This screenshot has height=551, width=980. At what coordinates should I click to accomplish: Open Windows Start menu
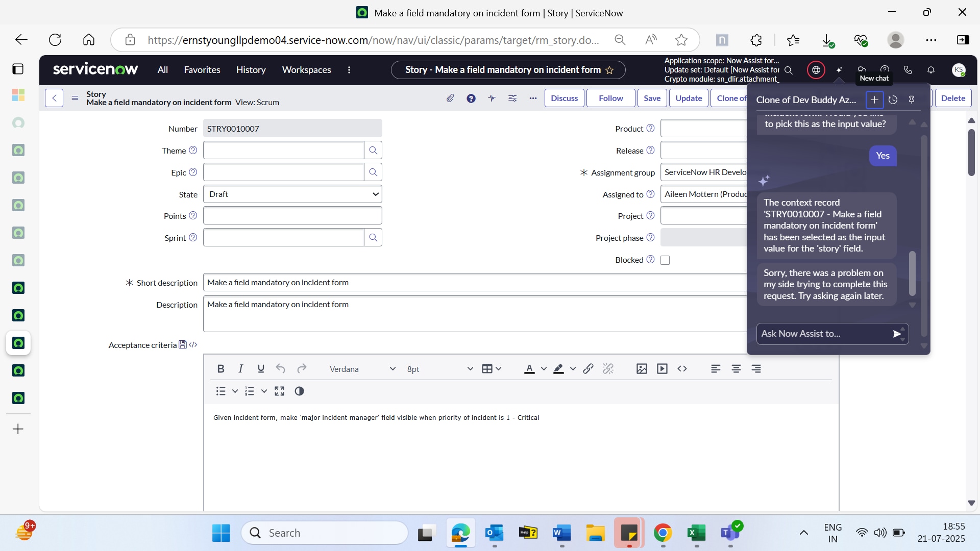pyautogui.click(x=221, y=533)
